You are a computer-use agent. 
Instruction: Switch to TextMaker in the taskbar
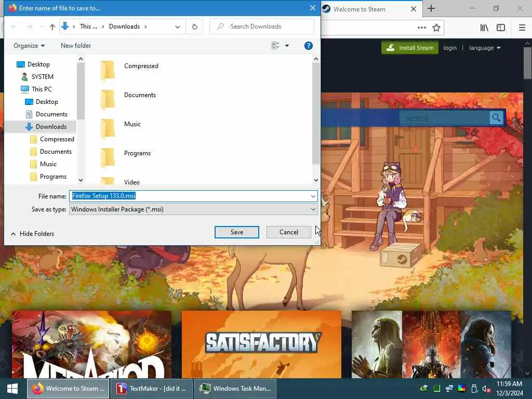(x=152, y=389)
